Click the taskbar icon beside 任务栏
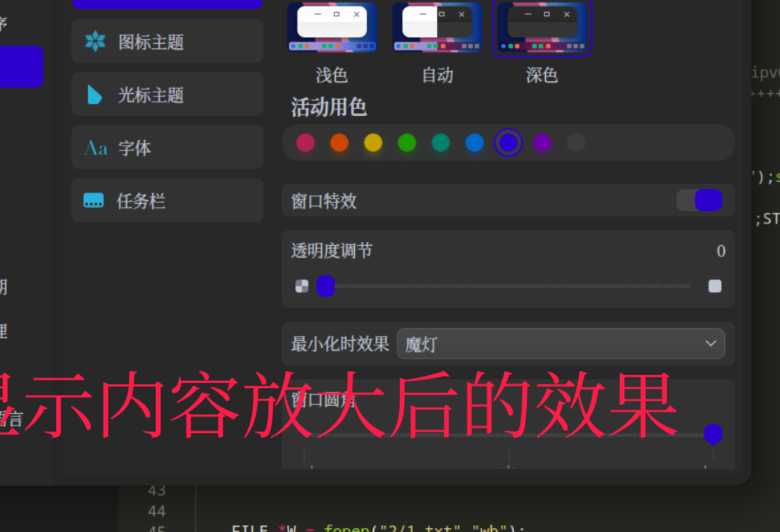 (93, 200)
